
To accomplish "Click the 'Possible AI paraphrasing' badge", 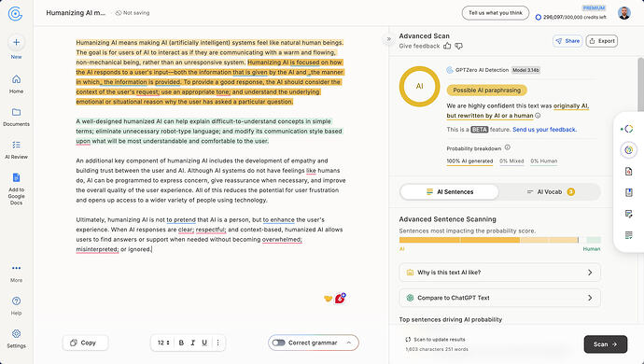I will [486, 90].
